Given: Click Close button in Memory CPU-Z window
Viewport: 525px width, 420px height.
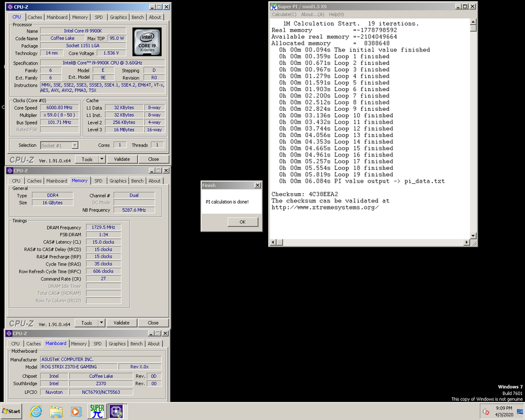Looking at the screenshot, I should (153, 323).
